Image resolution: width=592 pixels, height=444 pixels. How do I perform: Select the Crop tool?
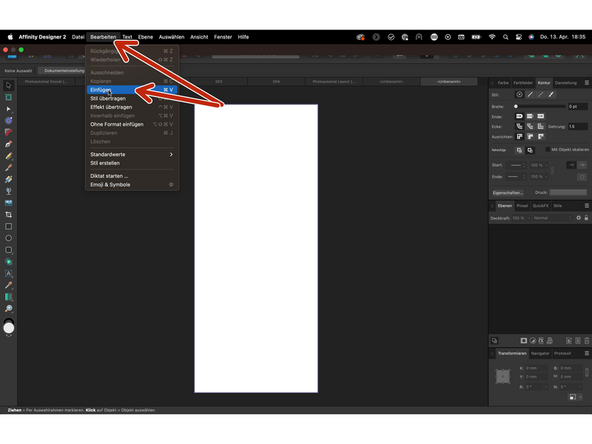click(x=8, y=214)
